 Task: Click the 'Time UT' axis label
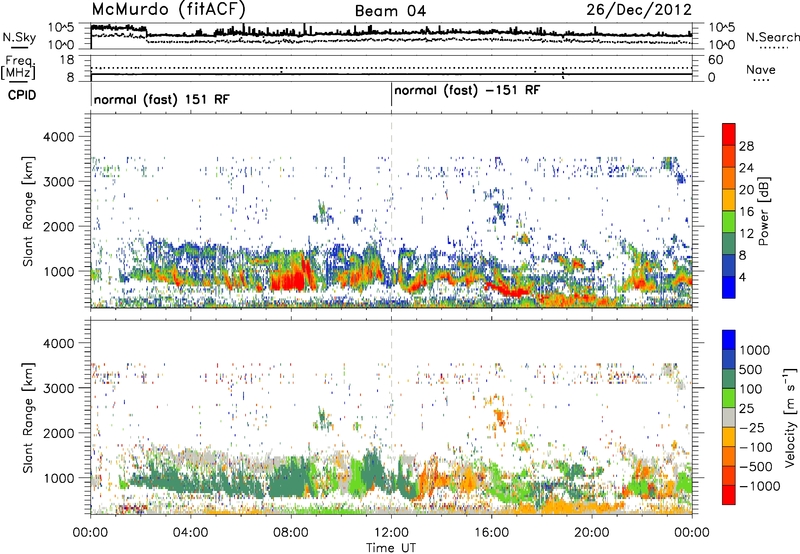(x=391, y=548)
